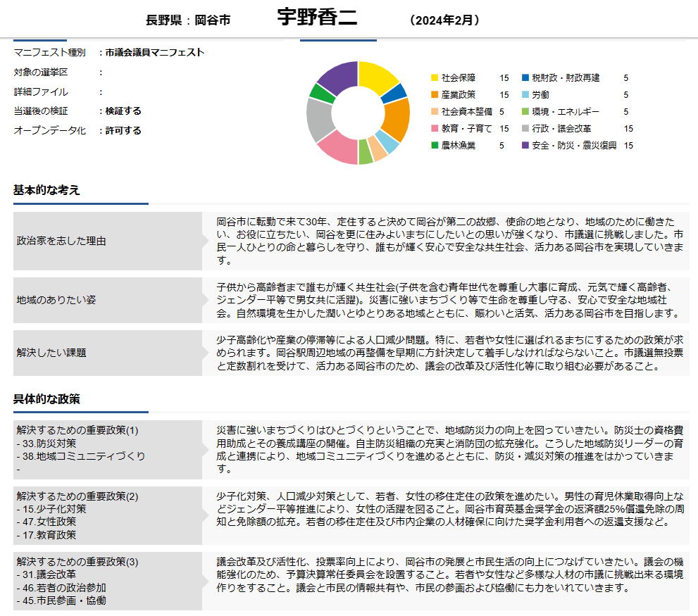Click the light green 環境・エネルギー legend swatch
This screenshot has height=616, width=698.
click(x=525, y=112)
